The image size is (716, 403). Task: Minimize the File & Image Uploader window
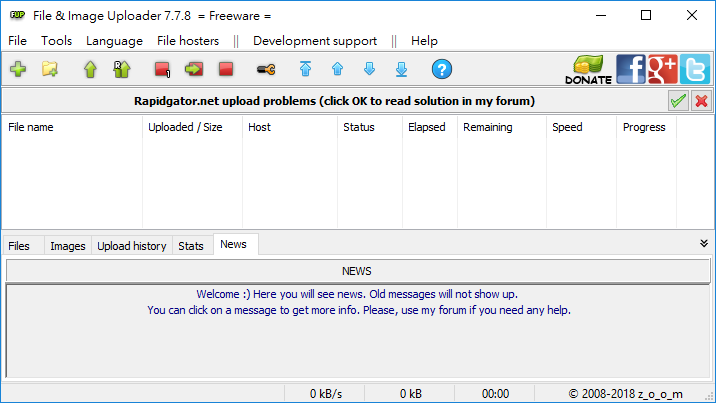point(601,16)
